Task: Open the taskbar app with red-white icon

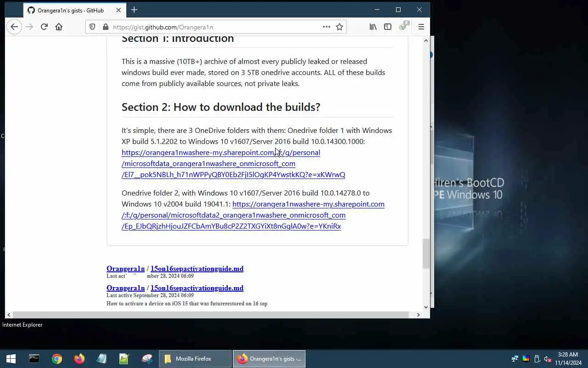Action: (x=147, y=359)
